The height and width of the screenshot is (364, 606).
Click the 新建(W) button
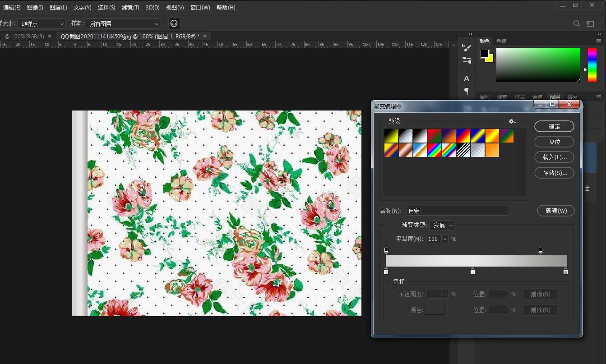click(555, 211)
